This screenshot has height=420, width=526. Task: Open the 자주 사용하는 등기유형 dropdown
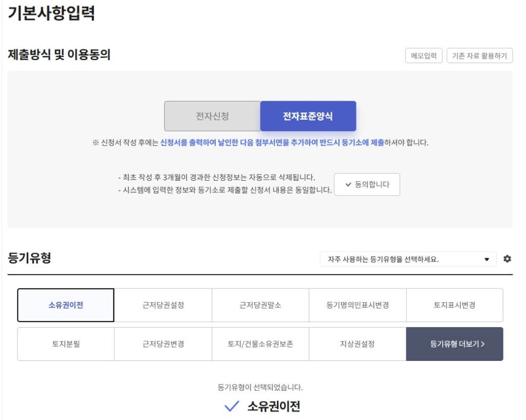[408, 259]
